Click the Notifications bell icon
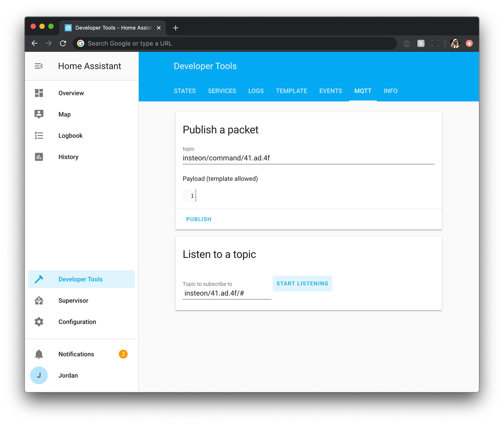504x425 pixels. [x=39, y=354]
